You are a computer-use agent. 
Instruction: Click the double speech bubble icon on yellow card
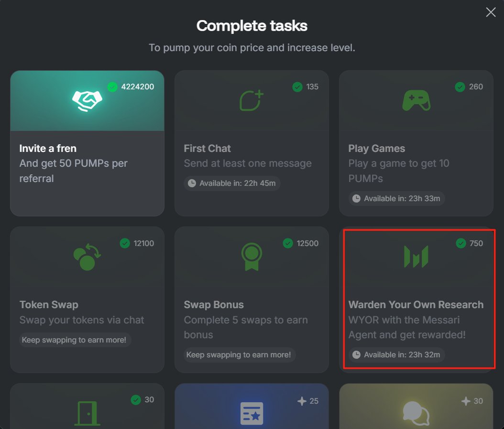coord(416,413)
